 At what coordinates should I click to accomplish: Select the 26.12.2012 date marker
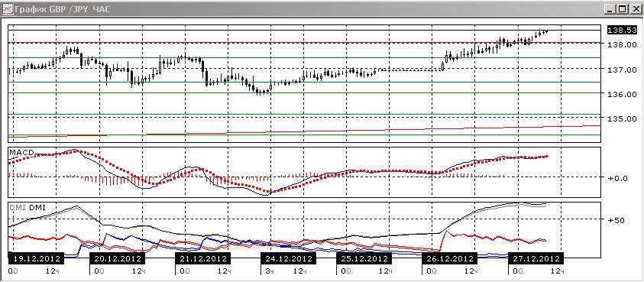(449, 259)
